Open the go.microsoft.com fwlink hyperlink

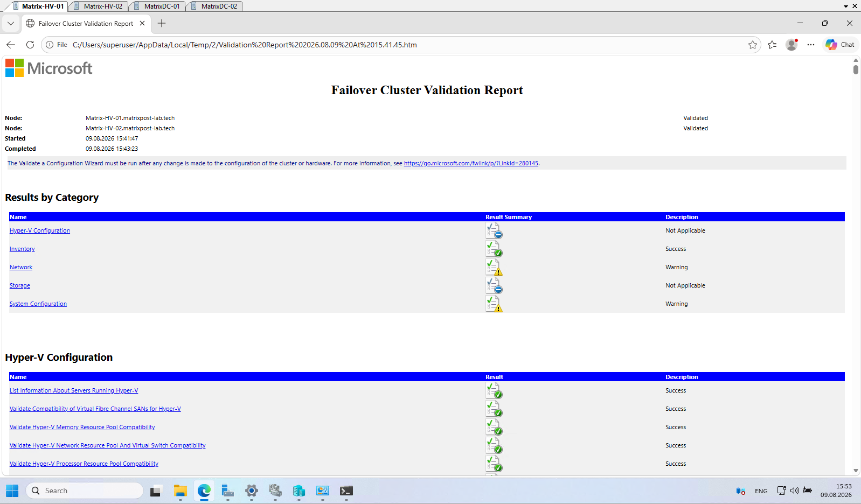tap(471, 163)
